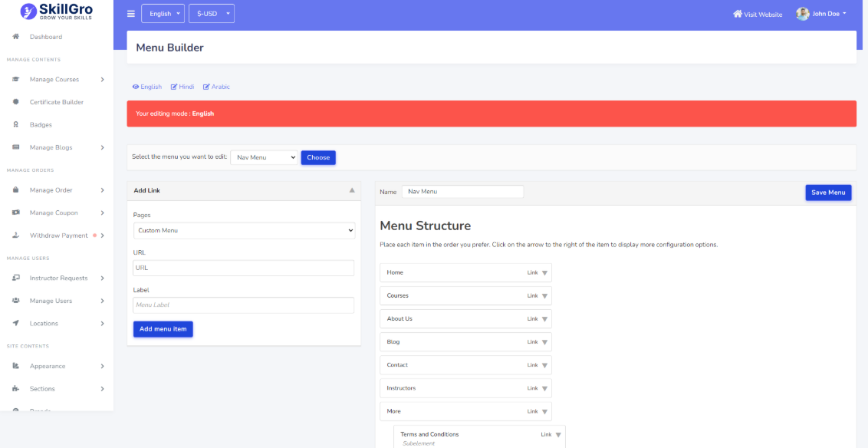Click the SkillGro logo

(57, 12)
